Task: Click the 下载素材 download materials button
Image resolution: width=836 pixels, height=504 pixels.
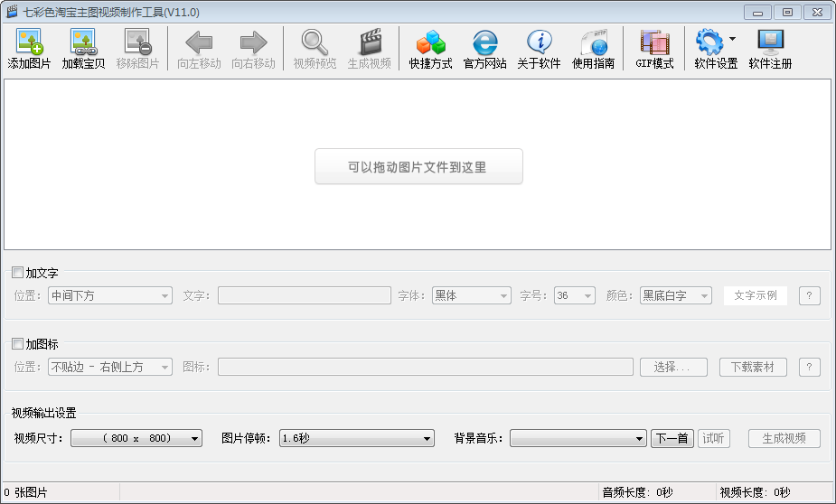Action: 753,367
